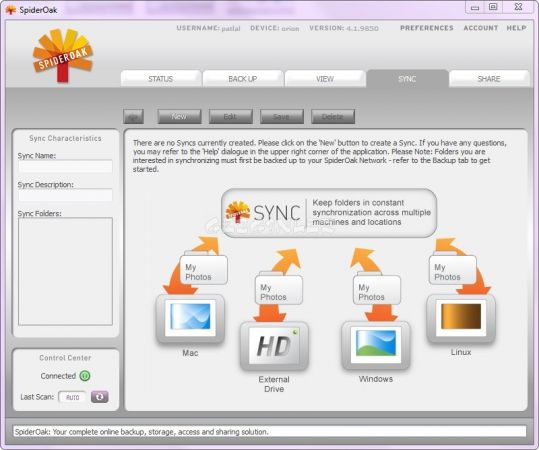Screen dimensions: 539x450
Task: Open the HELP link at top right
Action: coord(516,28)
